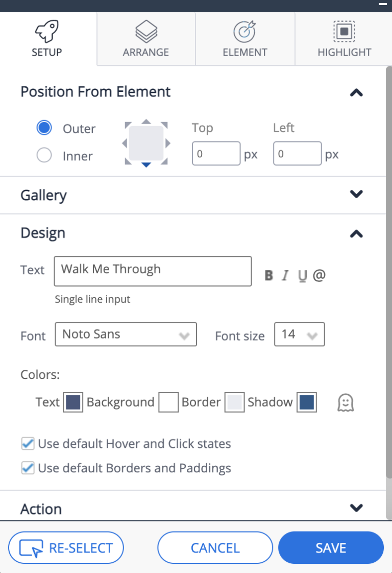This screenshot has height=573, width=392.
Task: Toggle underline on the balloon text
Action: pyautogui.click(x=302, y=275)
